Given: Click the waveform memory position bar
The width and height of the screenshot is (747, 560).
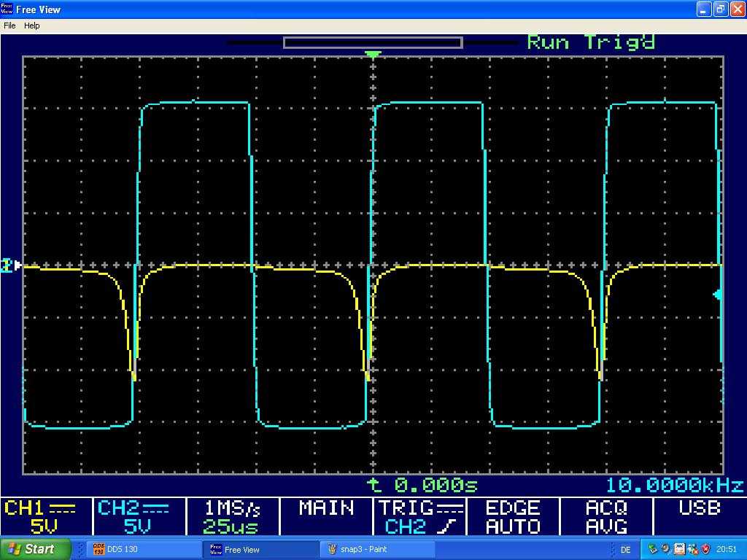Looking at the screenshot, I should [373, 43].
